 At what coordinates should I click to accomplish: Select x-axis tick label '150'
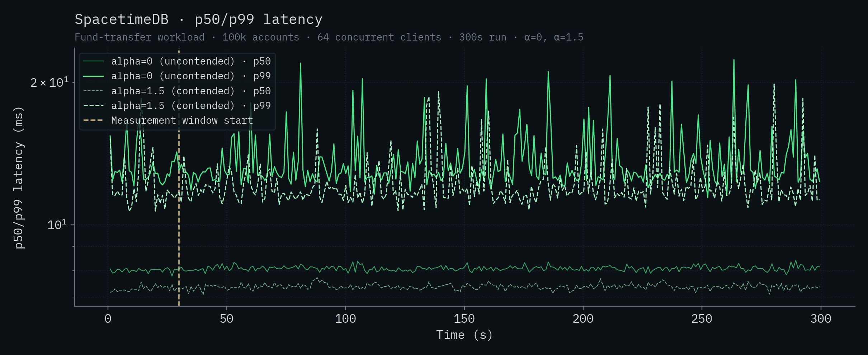coord(464,318)
